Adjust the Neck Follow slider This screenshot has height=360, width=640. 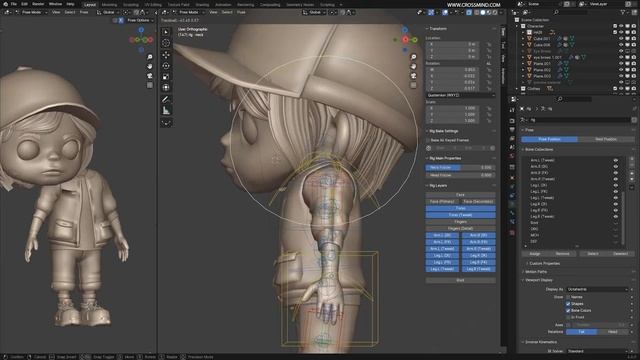[460, 167]
